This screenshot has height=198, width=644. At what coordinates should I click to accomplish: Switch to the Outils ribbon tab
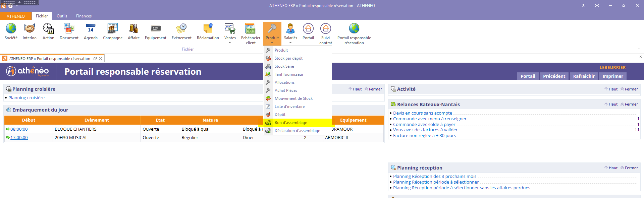[x=62, y=16]
